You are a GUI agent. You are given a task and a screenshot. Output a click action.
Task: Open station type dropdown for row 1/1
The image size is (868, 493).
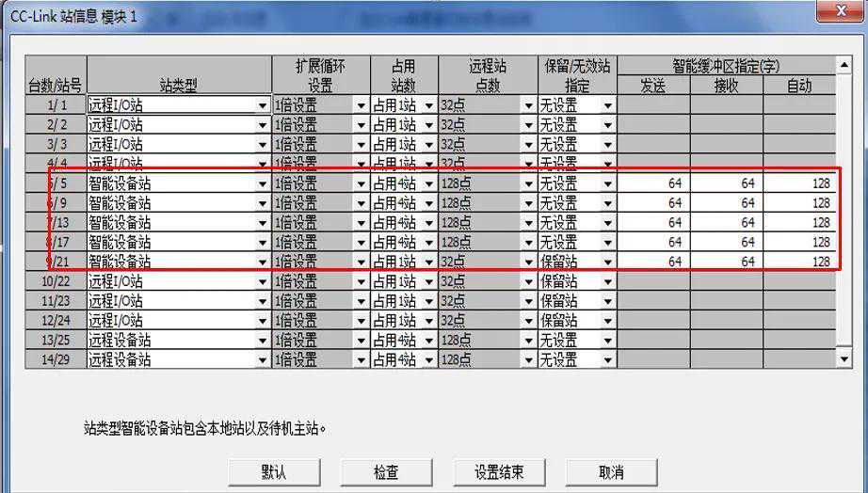tap(263, 105)
